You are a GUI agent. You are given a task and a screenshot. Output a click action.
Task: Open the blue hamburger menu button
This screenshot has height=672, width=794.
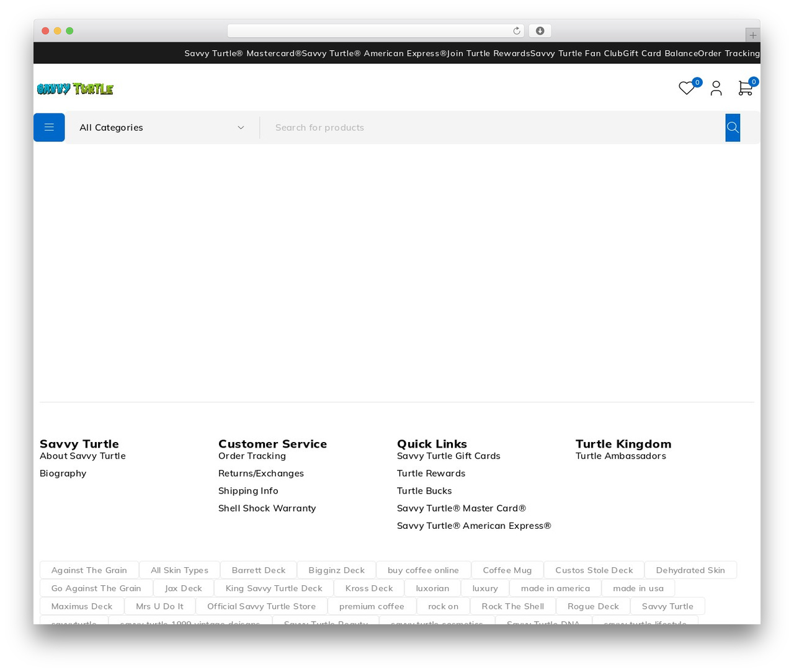(49, 128)
